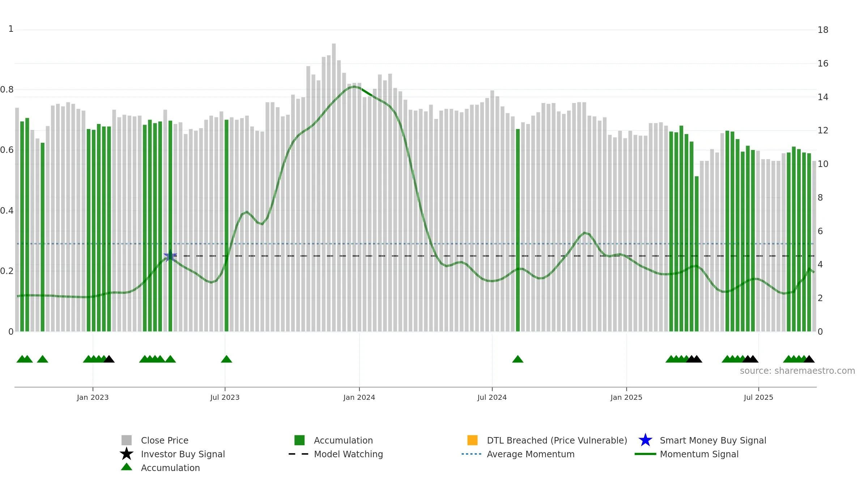Click the tallest gray close price bar
Image resolution: width=868 pixels, height=488 pixels.
pos(334,187)
